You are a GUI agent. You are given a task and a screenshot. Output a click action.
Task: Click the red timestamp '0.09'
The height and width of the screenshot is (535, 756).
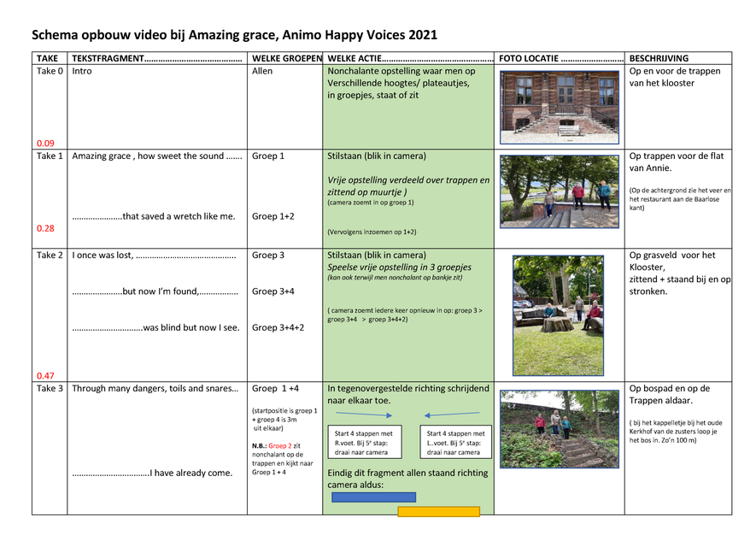[45, 144]
